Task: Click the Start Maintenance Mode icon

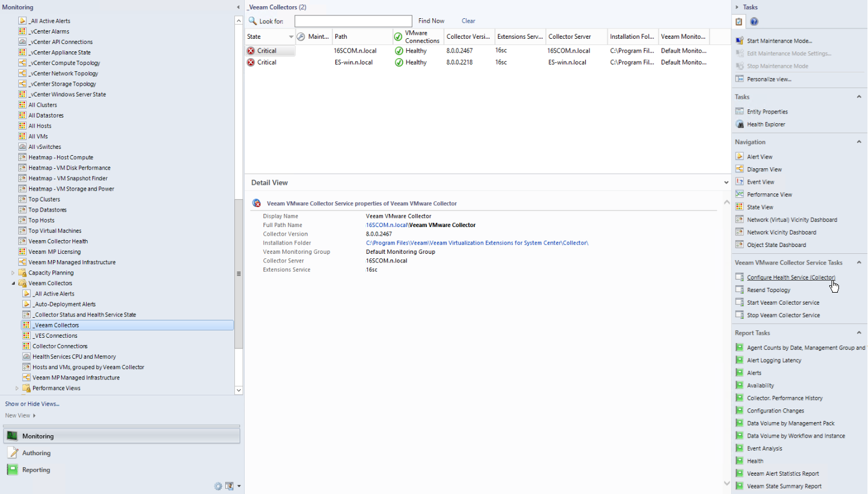Action: [x=740, y=41]
